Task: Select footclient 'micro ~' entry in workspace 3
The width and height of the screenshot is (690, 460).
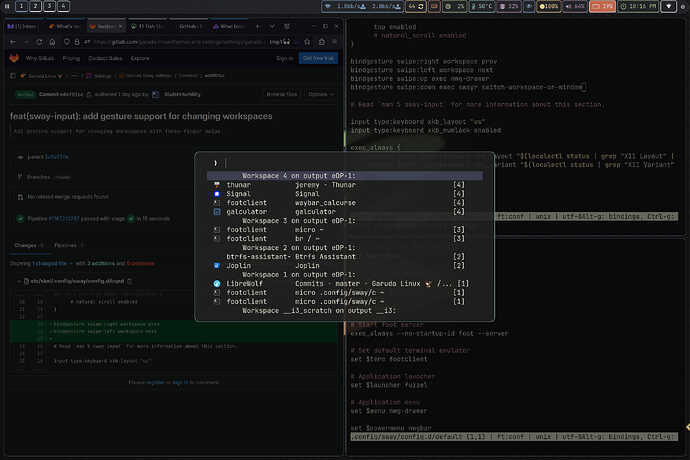Action: pos(345,230)
